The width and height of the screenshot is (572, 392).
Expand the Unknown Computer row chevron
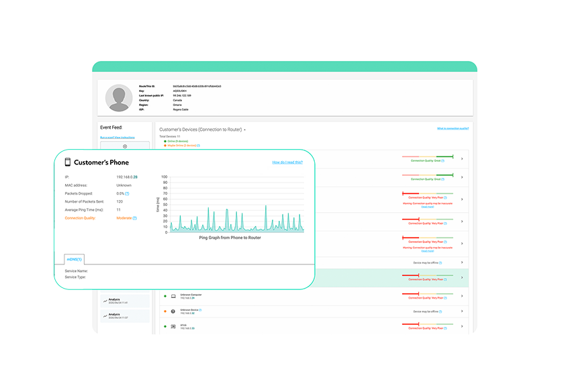click(462, 296)
